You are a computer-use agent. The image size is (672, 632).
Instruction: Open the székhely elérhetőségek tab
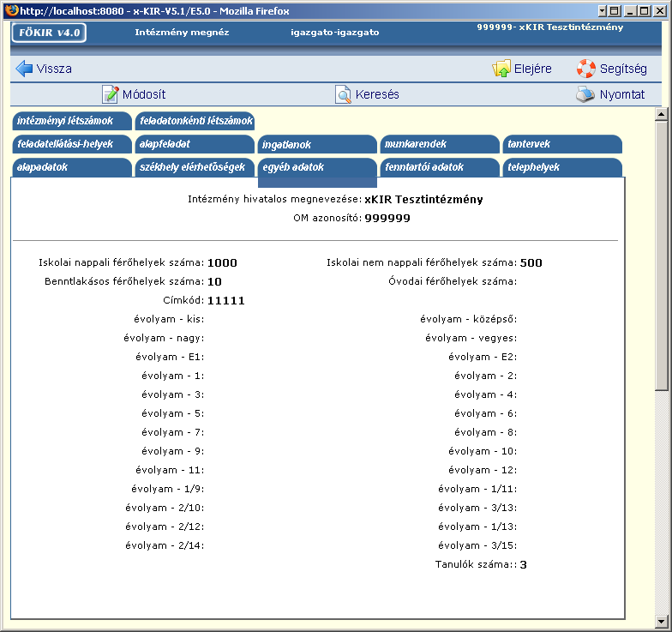click(195, 167)
